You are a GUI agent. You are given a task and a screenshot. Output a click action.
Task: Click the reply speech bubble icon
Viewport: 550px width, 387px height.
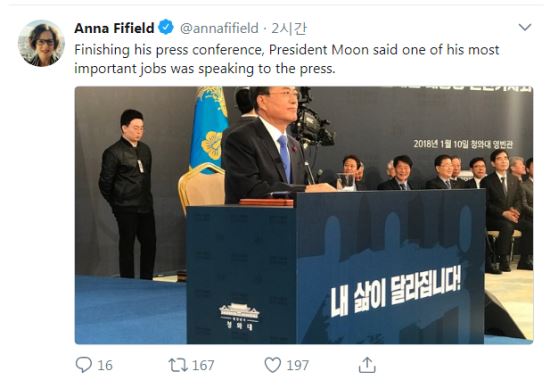click(84, 365)
